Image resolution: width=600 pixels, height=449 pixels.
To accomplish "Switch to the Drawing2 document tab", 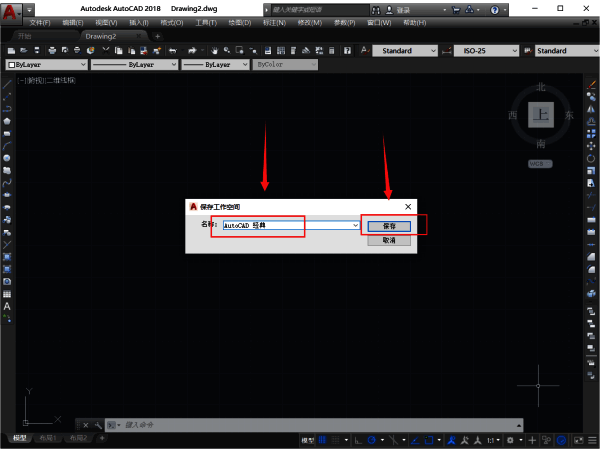I will (x=101, y=35).
